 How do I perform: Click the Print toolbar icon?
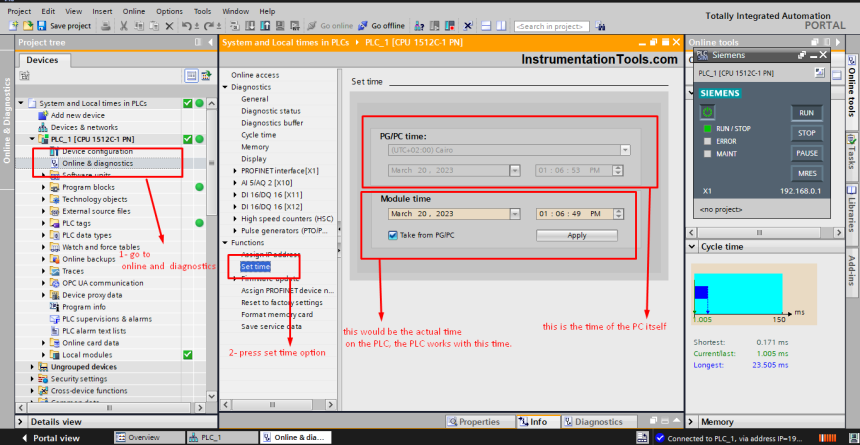[106, 26]
